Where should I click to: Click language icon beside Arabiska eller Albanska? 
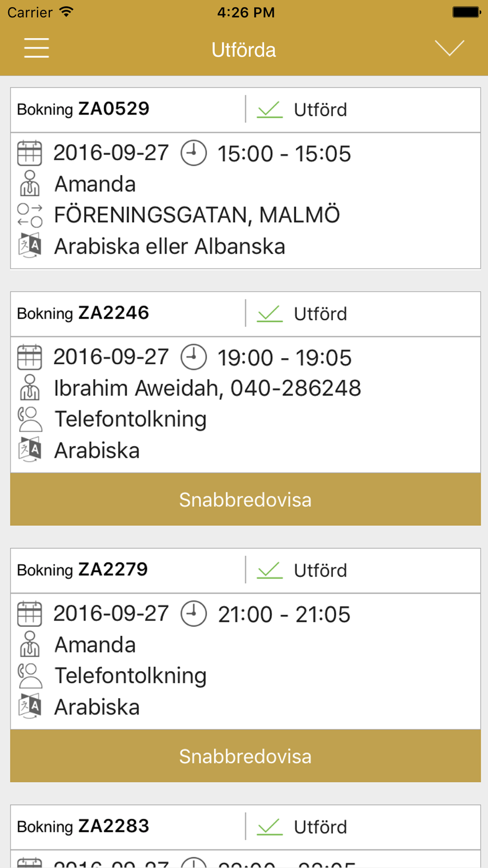click(x=30, y=246)
